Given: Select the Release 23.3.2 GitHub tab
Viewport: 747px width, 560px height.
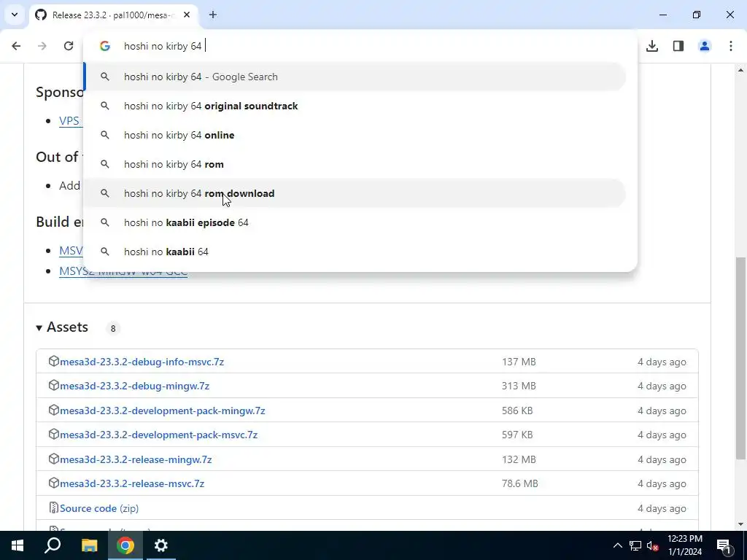Looking at the screenshot, I should (x=113, y=15).
